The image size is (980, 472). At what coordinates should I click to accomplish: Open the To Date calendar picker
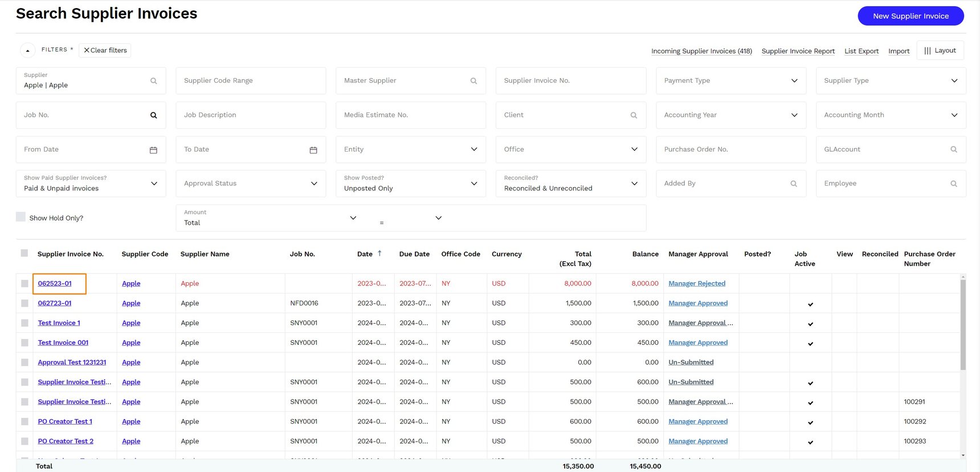(313, 150)
